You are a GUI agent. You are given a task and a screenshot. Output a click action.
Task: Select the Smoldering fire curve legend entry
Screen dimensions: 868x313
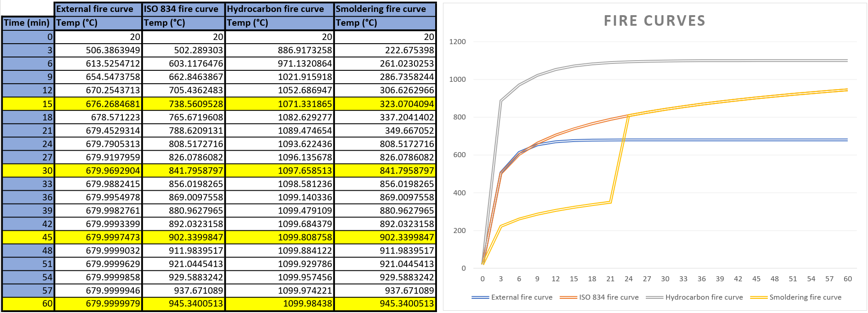pyautogui.click(x=805, y=297)
